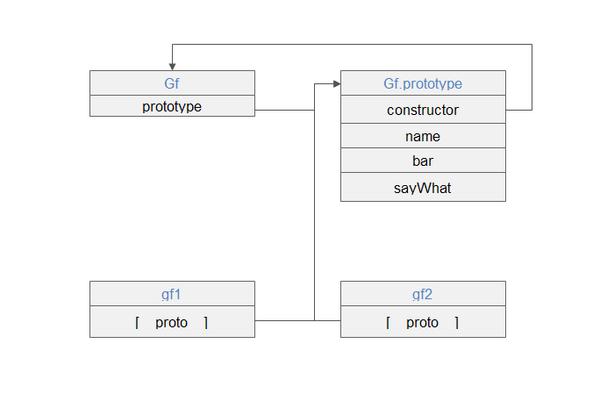The width and height of the screenshot is (600, 401).
Task: Click the top horizontal connector line
Action: (350, 44)
